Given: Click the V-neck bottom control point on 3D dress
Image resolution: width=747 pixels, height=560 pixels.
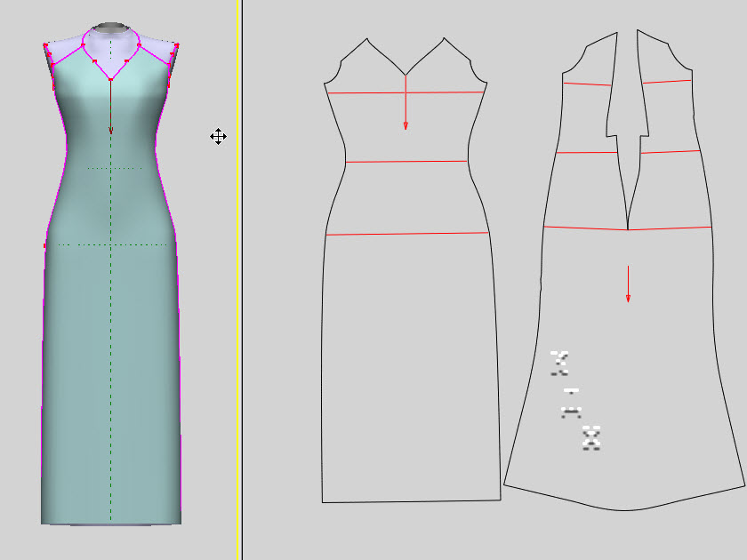Looking at the screenshot, I should [110, 79].
